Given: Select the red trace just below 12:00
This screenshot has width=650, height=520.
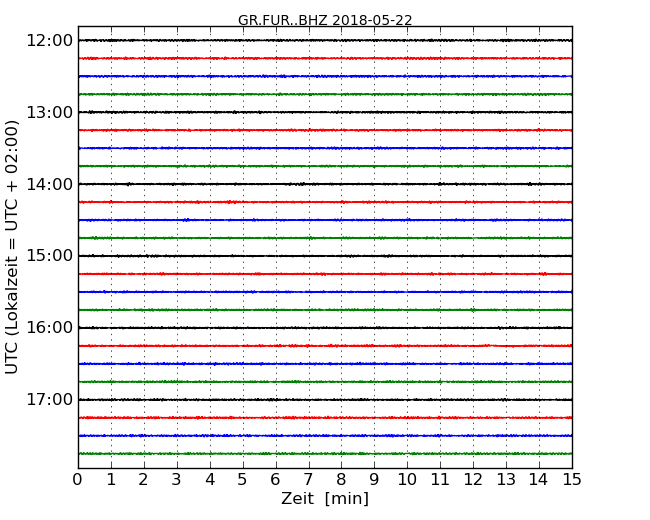Looking at the screenshot, I should coord(325,58).
